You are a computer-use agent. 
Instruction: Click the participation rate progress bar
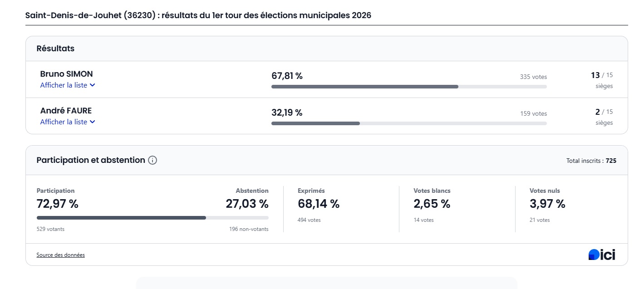click(x=152, y=218)
